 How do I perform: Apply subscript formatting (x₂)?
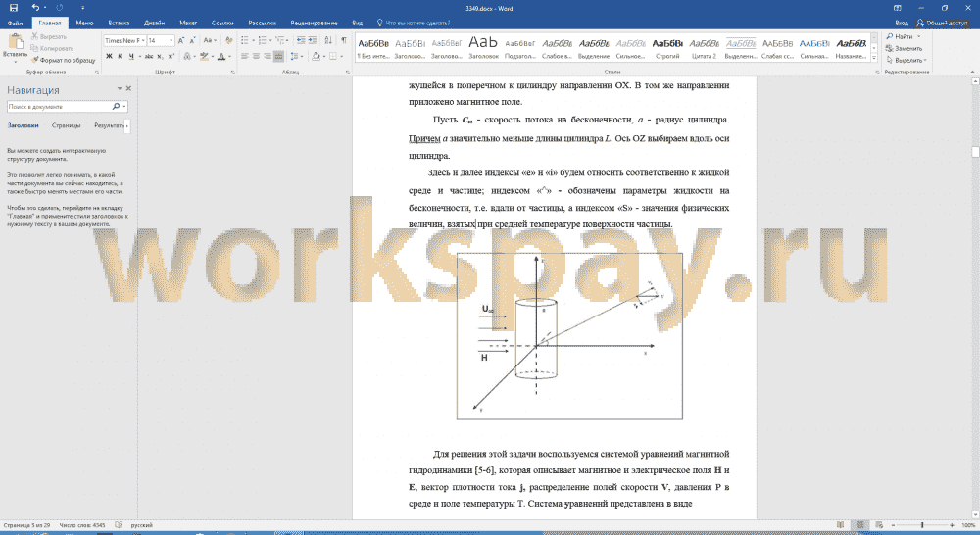pos(160,56)
